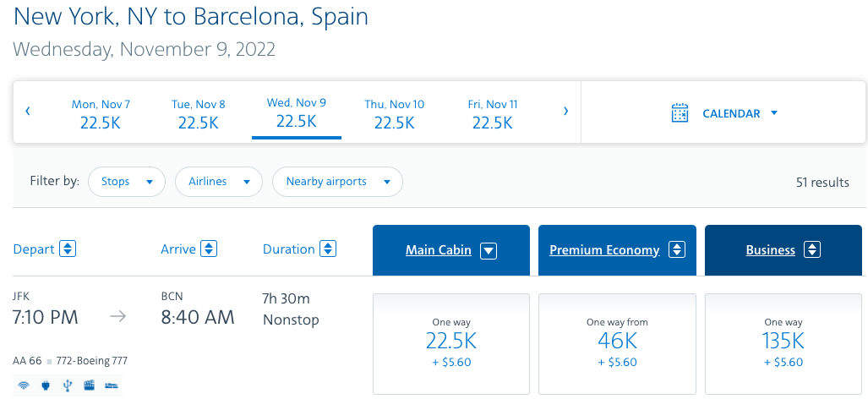Click the lie-flat seat amenity icon
Viewport: 868px width, 399px height.
coord(112,385)
